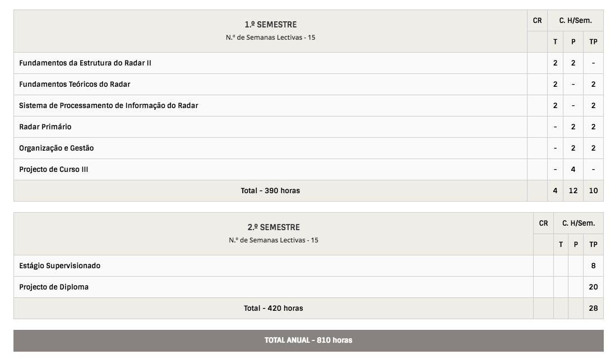This screenshot has height=364, width=615.
Task: Click the Total - 420 horas row
Action: [274, 309]
